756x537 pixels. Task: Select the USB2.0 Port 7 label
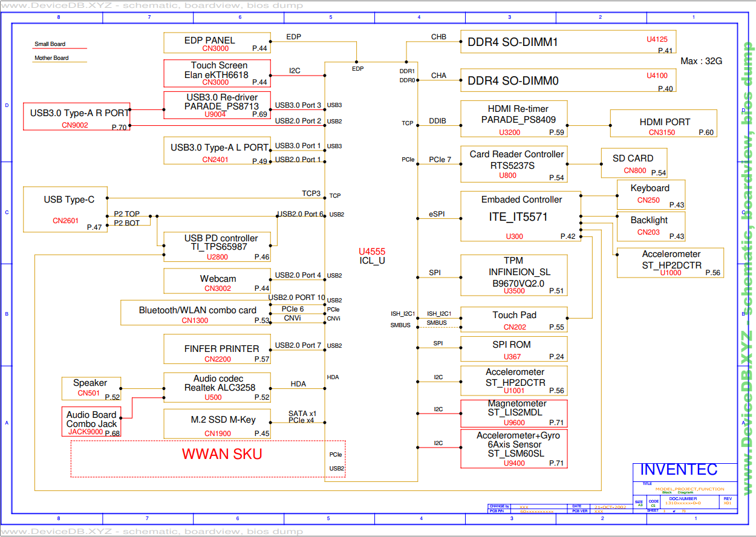(298, 345)
